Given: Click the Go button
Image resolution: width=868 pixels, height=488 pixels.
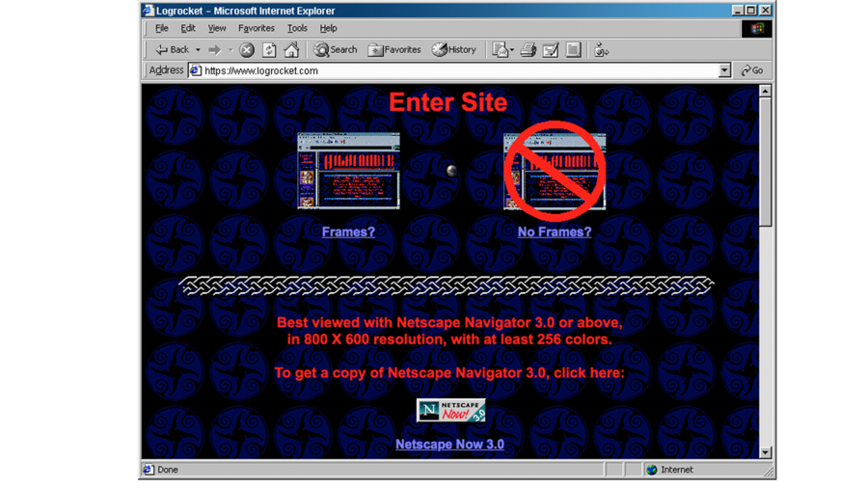Looking at the screenshot, I should click(751, 70).
